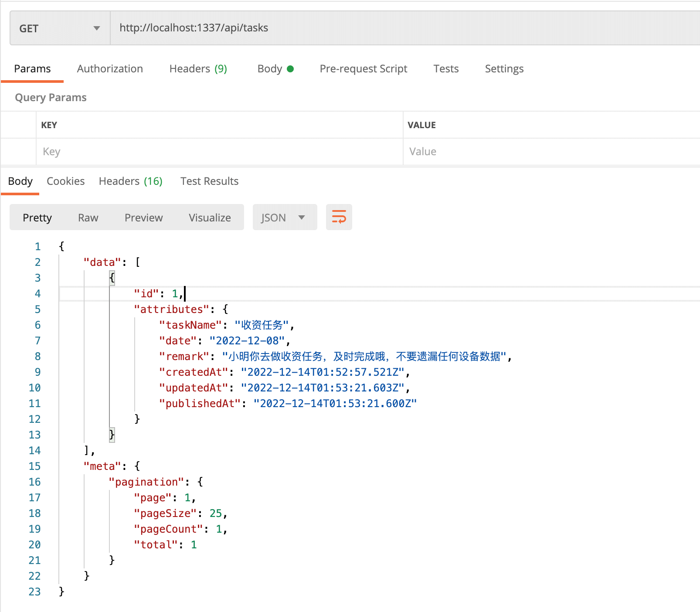Select Raw response view
Screen dimensions: 700x612
88,218
